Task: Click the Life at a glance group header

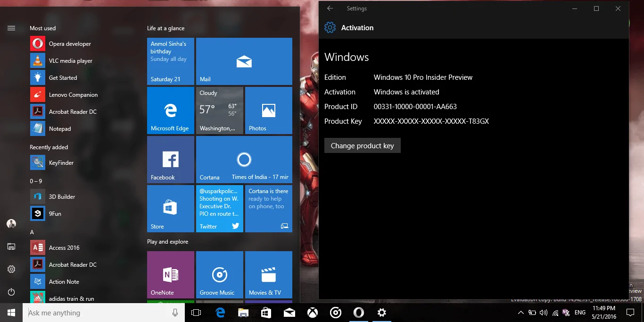Action: pos(165,28)
